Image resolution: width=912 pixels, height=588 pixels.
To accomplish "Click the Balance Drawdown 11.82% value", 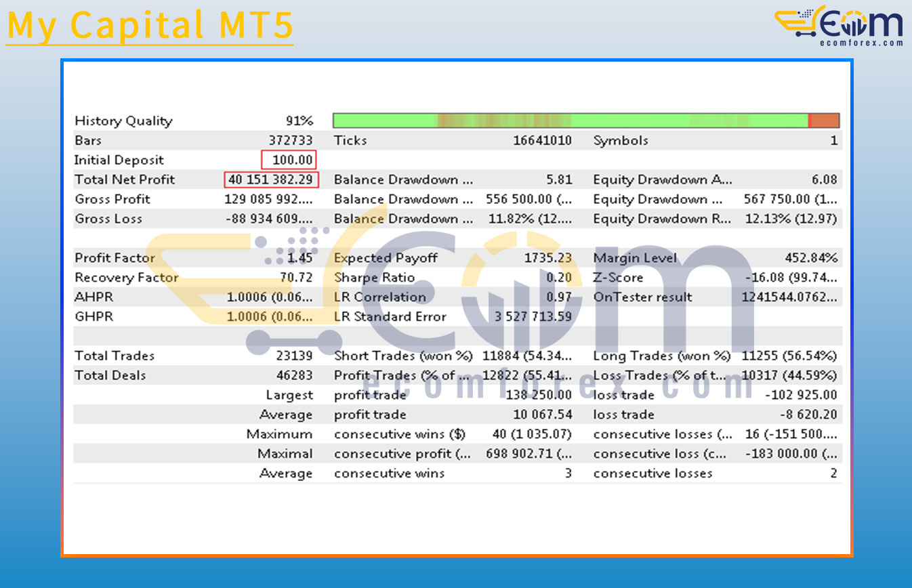I will pyautogui.click(x=531, y=219).
